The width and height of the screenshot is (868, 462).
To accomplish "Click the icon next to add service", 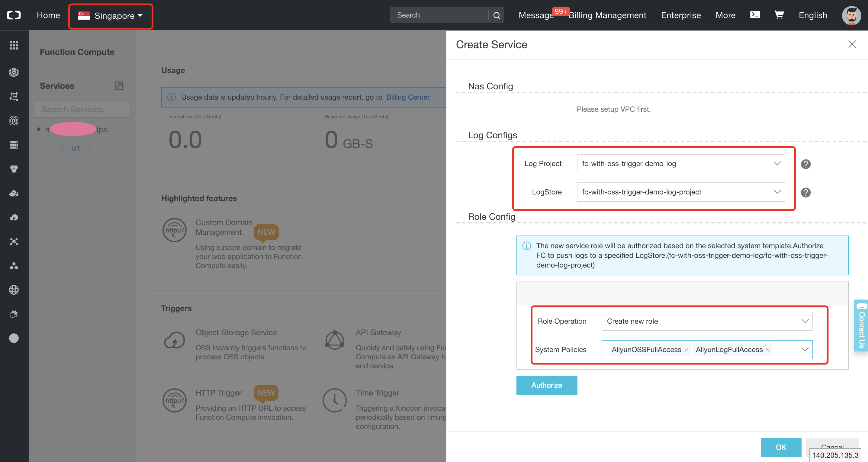I will pyautogui.click(x=119, y=86).
